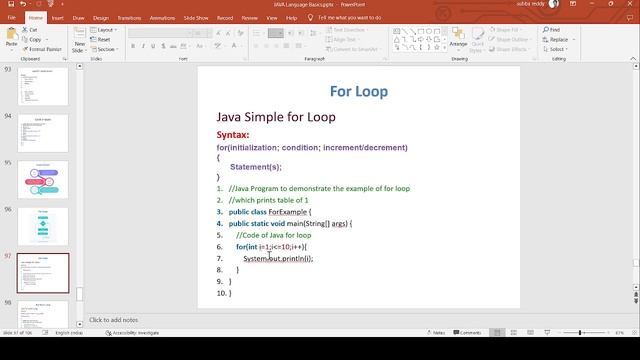Toggle Strikethrough formatting
This screenshot has width=640, height=360.
click(x=173, y=46)
